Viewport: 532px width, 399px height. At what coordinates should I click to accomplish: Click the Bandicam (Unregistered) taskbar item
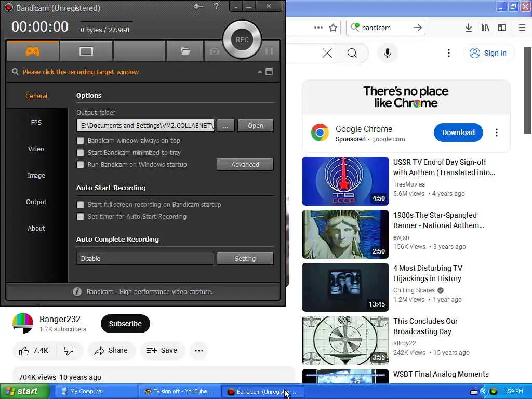262,392
